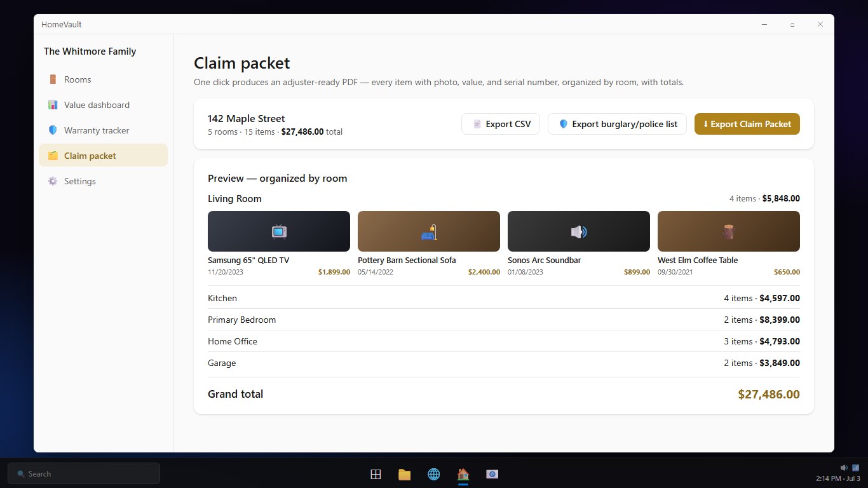The height and width of the screenshot is (488, 868).
Task: Click the $1,899.00 price on Samsung TV
Action: [x=334, y=272]
